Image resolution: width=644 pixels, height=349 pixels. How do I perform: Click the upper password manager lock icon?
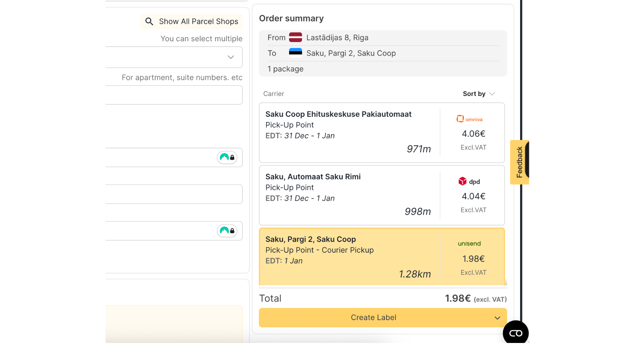point(227,157)
